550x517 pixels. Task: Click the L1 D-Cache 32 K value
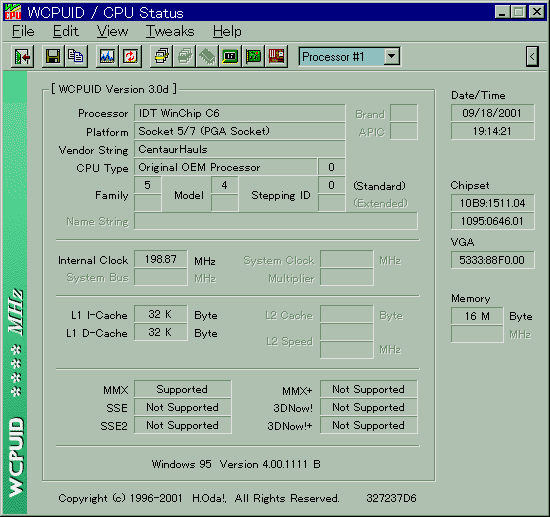pos(161,332)
